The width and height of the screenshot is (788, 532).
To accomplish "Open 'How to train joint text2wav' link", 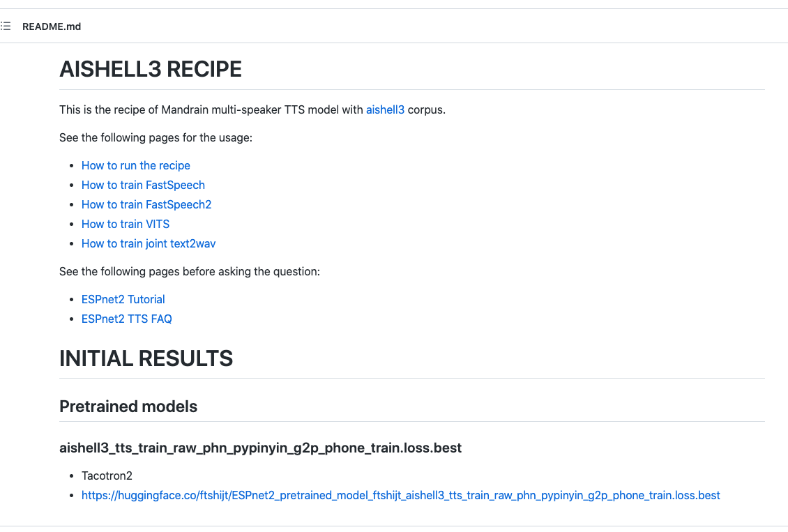I will pos(148,243).
